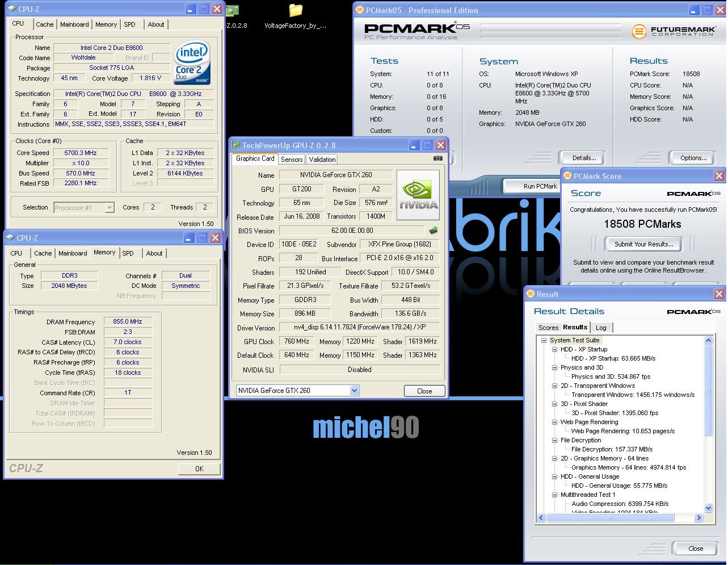Collapse the HDD - XP Startup node
Screen dimensions: 728x565
click(554, 349)
